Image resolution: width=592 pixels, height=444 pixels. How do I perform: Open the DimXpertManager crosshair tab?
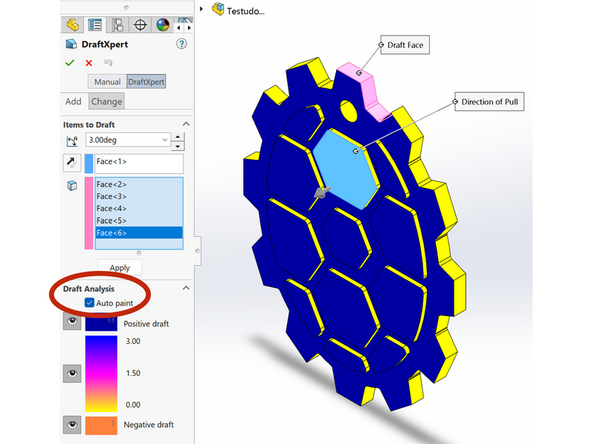click(140, 25)
